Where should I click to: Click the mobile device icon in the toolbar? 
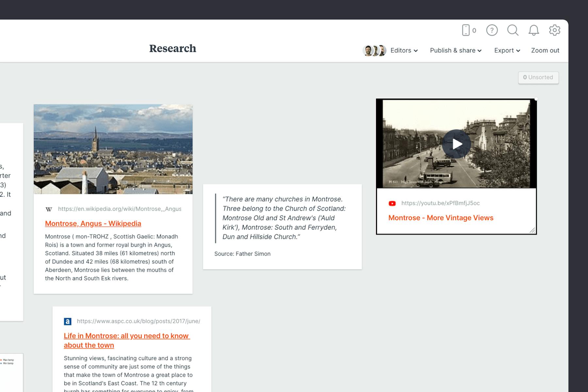click(x=465, y=30)
